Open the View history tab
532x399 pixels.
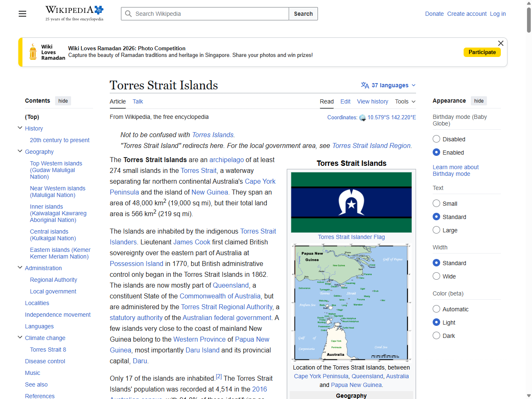(x=372, y=101)
